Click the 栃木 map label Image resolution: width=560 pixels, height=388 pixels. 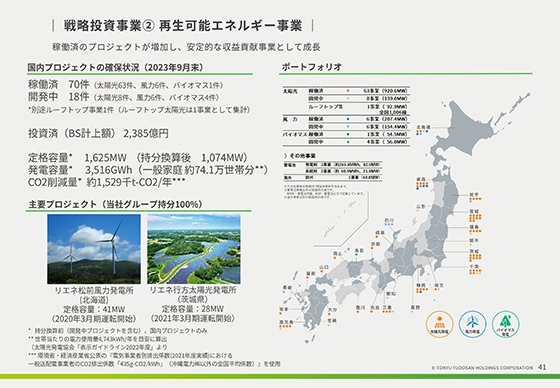(x=474, y=240)
